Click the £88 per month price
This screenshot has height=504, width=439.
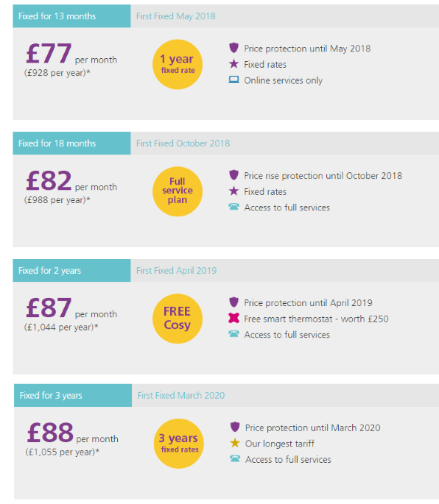(72, 433)
